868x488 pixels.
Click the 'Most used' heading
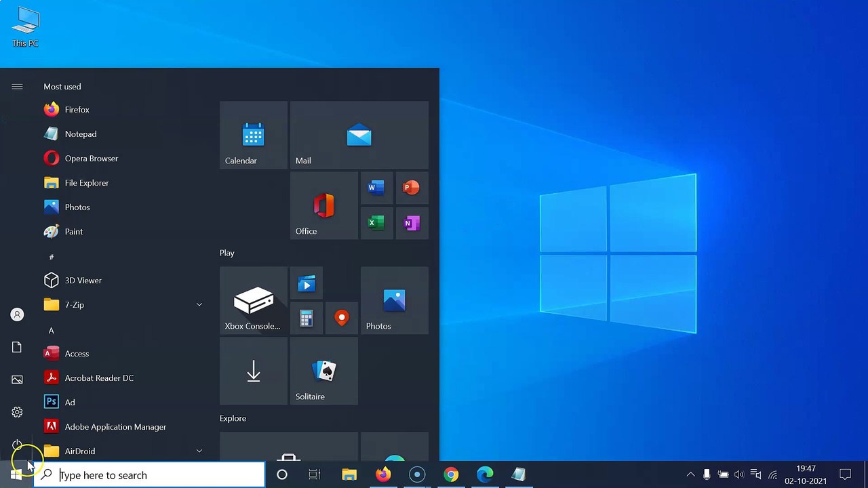click(62, 87)
